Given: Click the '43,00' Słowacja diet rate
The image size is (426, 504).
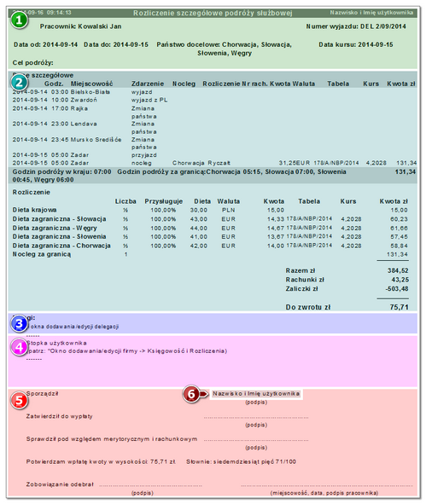Looking at the screenshot, I should 199,219.
